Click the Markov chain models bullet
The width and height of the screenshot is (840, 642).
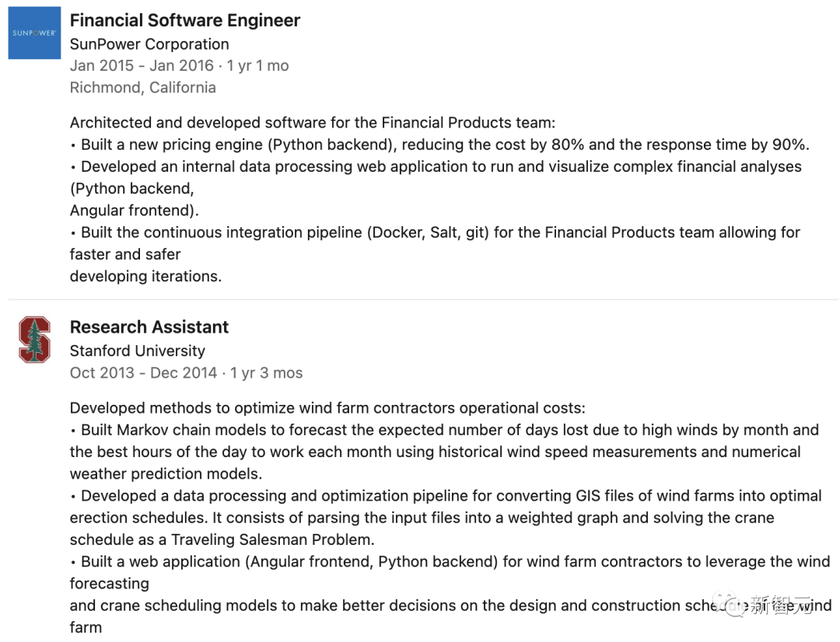click(444, 430)
